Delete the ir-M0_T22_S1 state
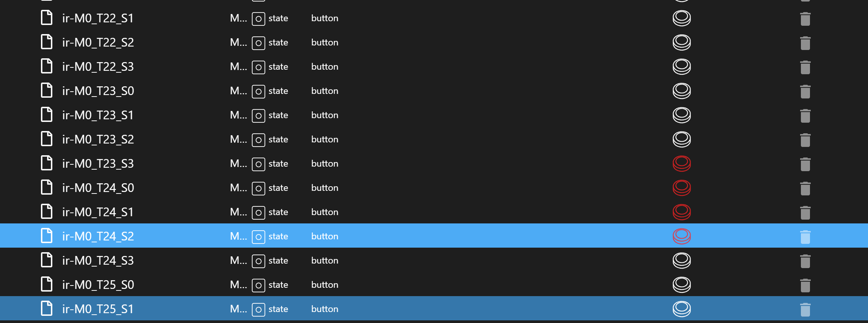The height and width of the screenshot is (323, 868). click(x=805, y=19)
